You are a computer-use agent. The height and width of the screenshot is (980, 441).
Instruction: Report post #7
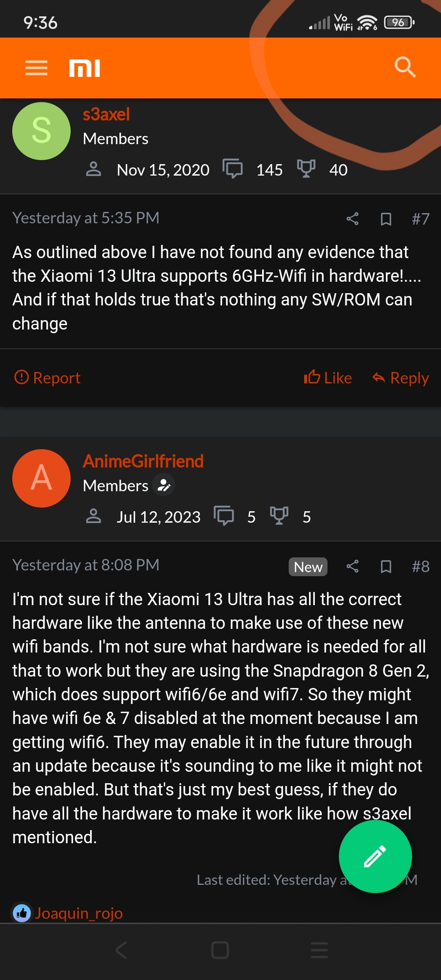[x=47, y=378]
